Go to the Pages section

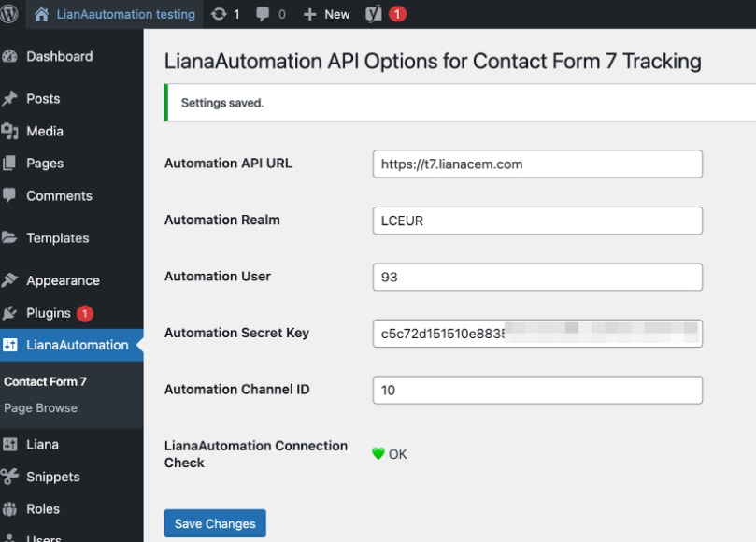[x=45, y=164]
